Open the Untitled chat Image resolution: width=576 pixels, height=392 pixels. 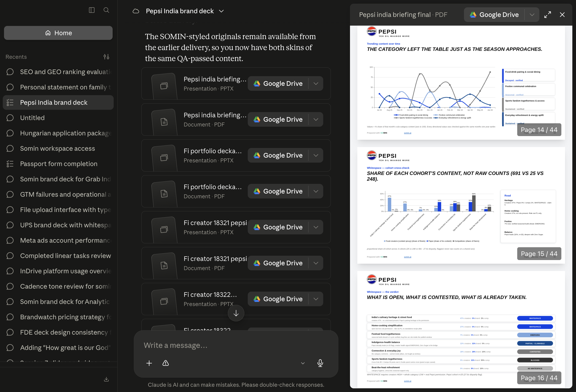58,118
